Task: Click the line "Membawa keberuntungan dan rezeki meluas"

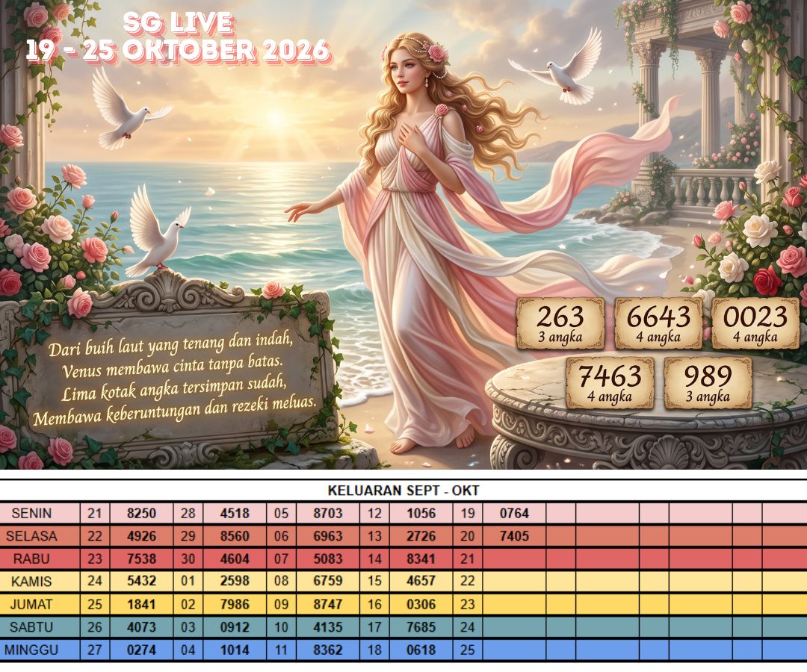Action: pyautogui.click(x=174, y=411)
